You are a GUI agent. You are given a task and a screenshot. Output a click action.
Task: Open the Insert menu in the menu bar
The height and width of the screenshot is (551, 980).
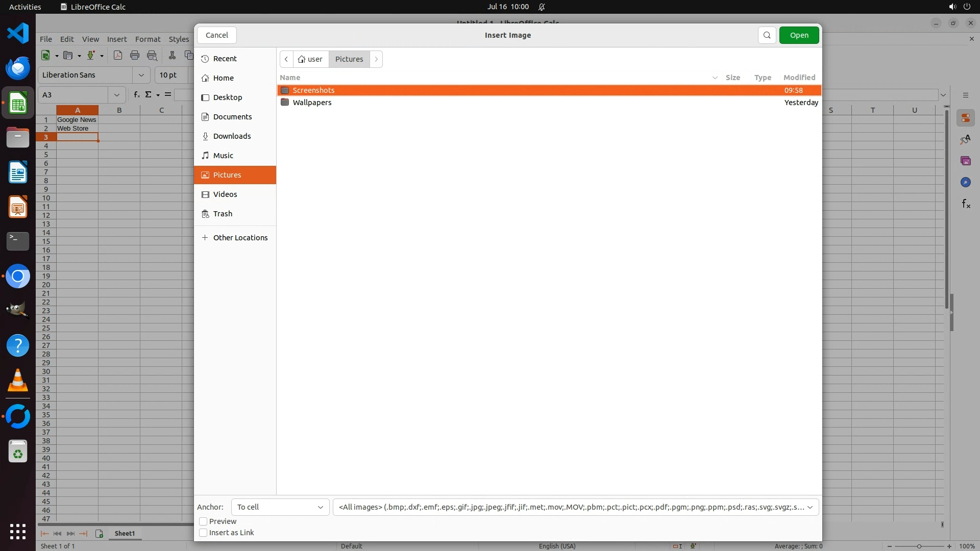click(x=117, y=39)
